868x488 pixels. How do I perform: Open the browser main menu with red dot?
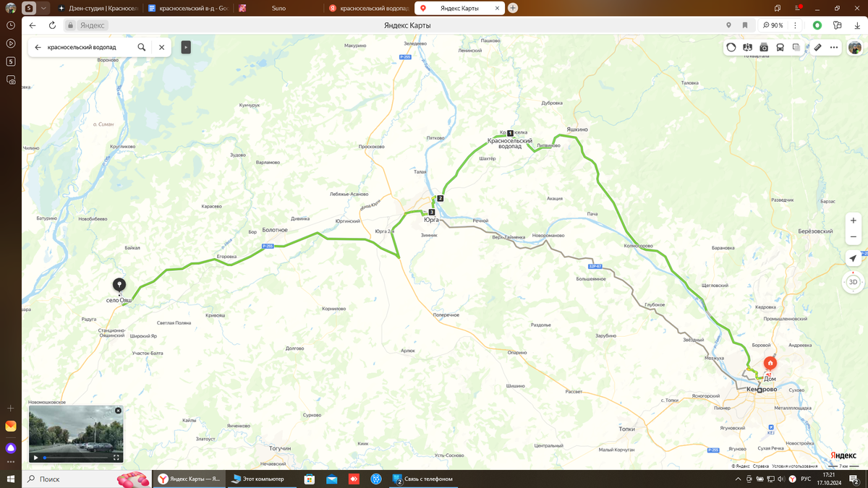tap(798, 8)
